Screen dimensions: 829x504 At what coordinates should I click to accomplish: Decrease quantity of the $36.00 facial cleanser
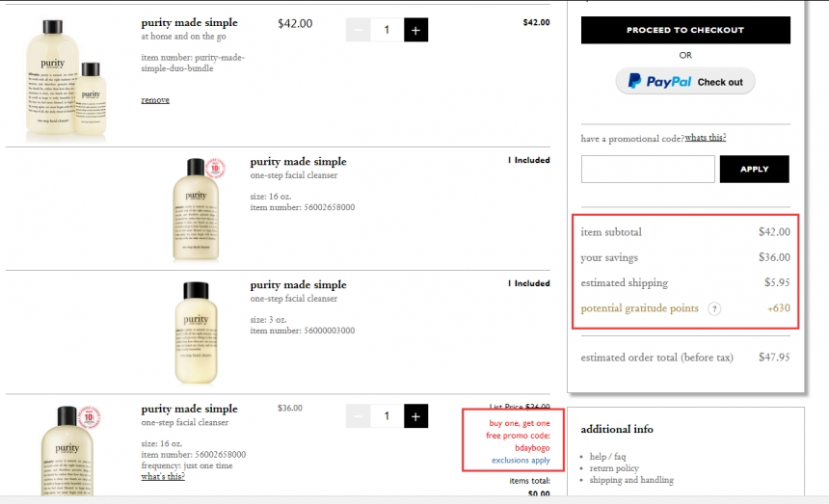[358, 416]
